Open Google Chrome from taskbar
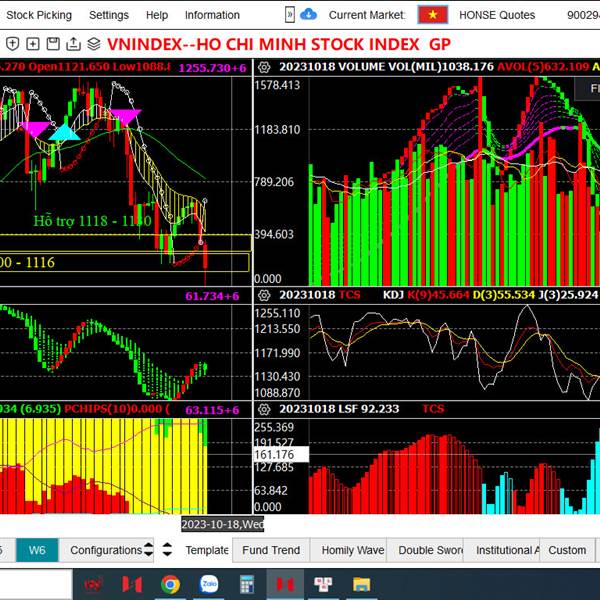Viewport: 600px width, 600px height. click(x=170, y=584)
